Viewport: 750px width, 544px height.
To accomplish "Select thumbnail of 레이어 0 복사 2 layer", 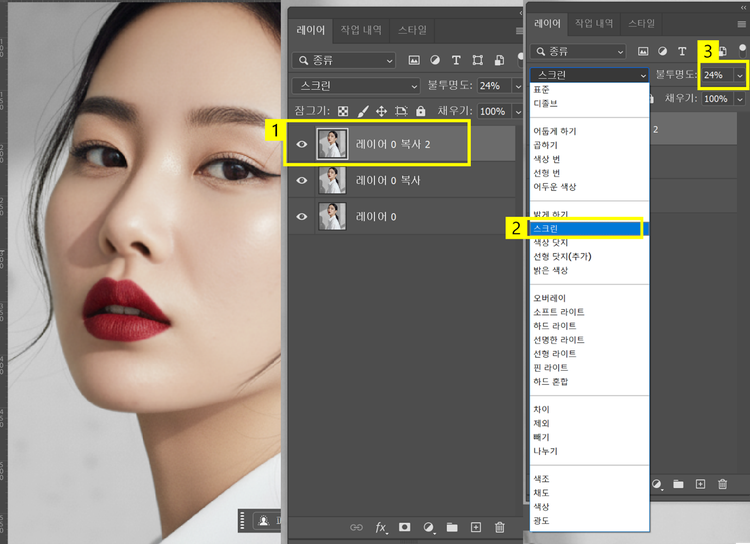I will pyautogui.click(x=332, y=144).
